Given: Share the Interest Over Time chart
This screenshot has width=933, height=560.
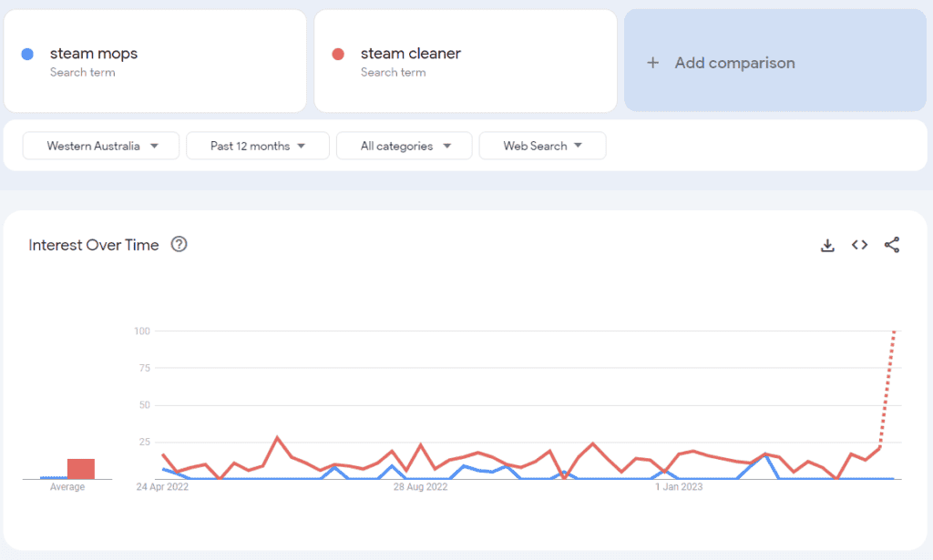Looking at the screenshot, I should click(891, 245).
